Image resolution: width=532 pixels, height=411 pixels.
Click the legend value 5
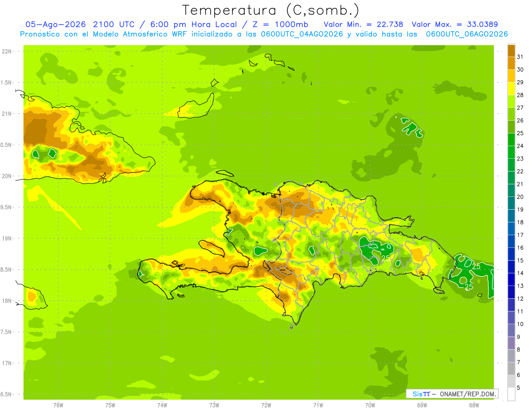tap(519, 388)
